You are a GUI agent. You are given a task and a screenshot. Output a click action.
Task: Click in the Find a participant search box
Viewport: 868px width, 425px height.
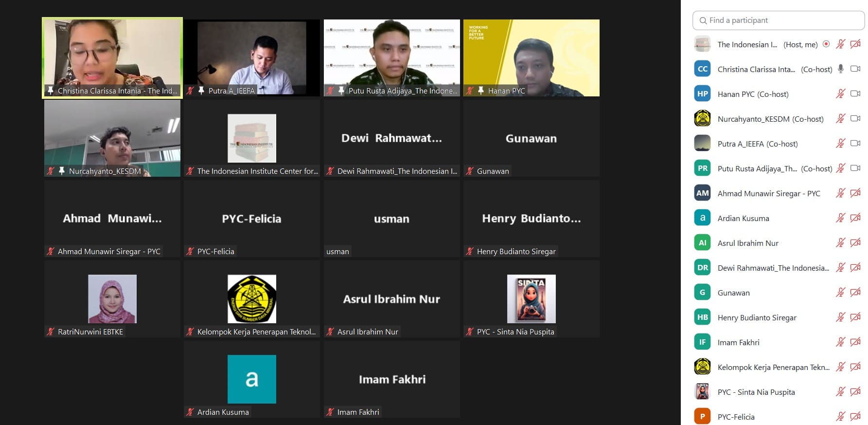[x=778, y=20]
